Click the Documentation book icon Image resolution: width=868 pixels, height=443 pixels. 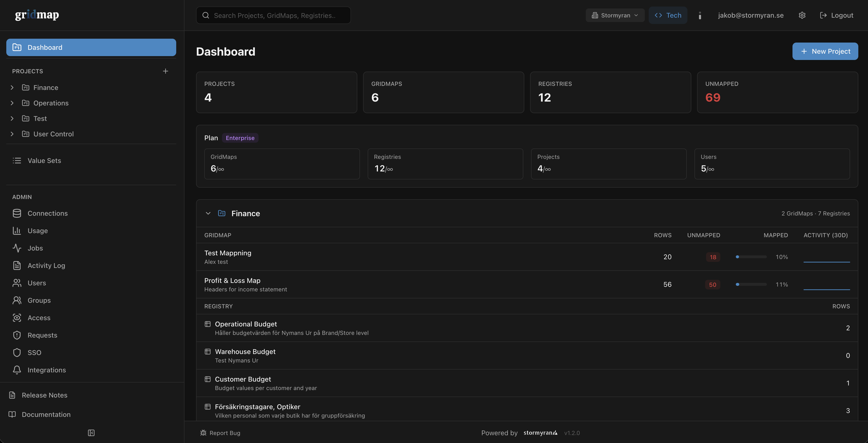pyautogui.click(x=12, y=414)
